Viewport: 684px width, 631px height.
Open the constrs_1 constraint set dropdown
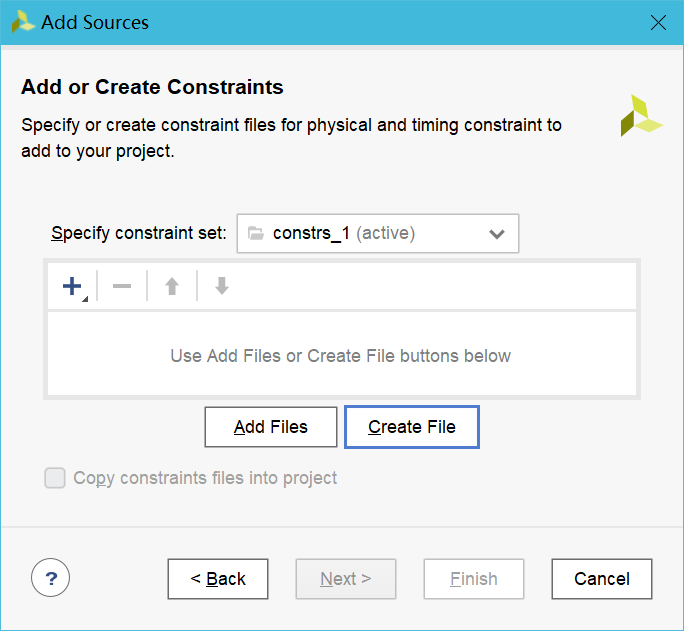(x=377, y=234)
